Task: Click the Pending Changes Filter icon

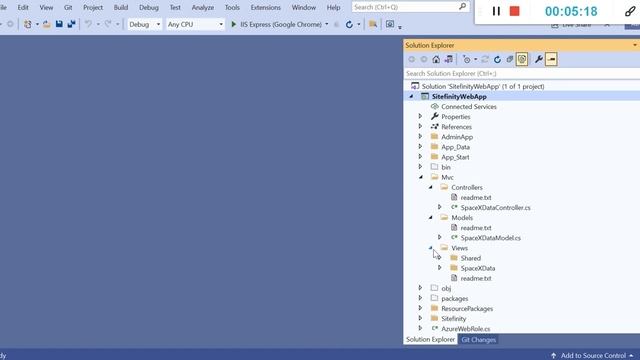Action: [x=467, y=59]
